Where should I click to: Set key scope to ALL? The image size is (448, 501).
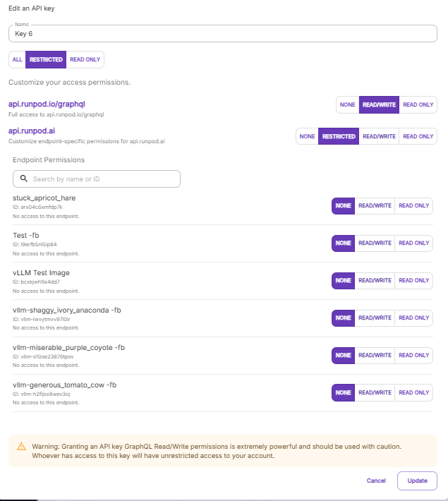[x=17, y=60]
